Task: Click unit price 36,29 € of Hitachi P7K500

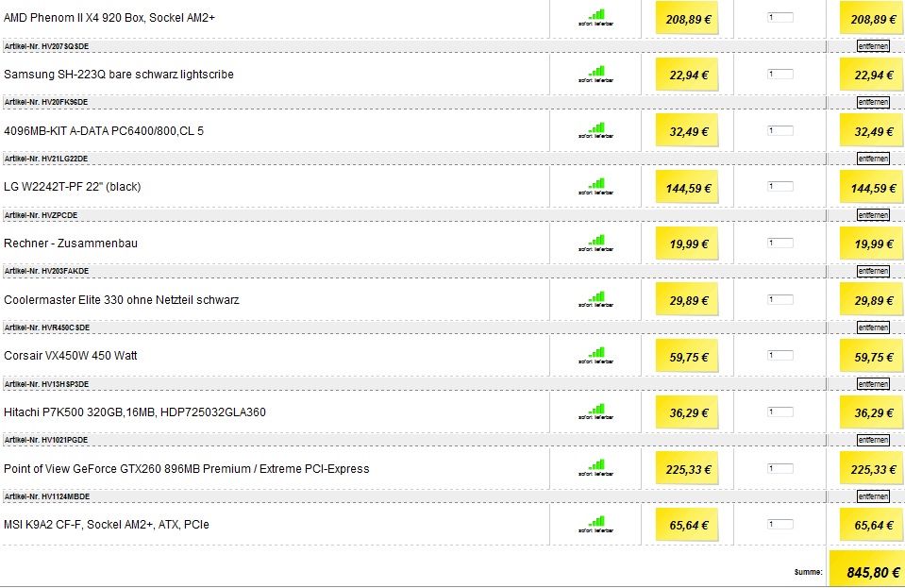Action: point(689,413)
